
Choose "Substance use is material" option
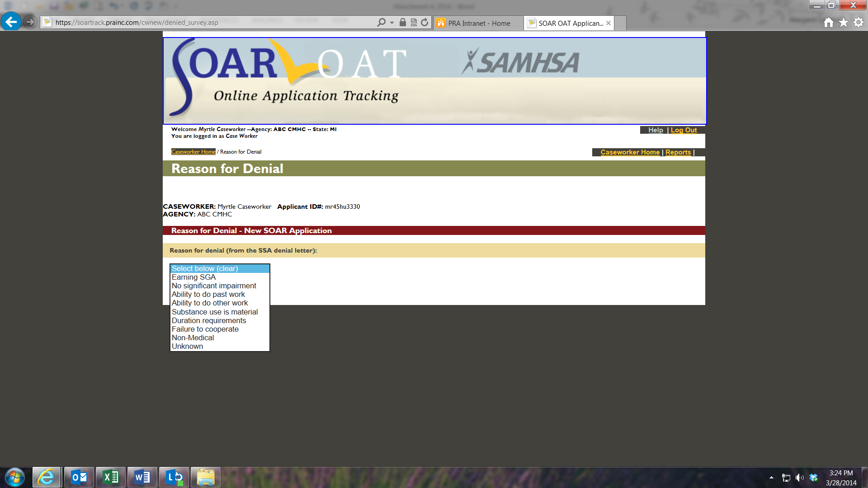point(214,312)
